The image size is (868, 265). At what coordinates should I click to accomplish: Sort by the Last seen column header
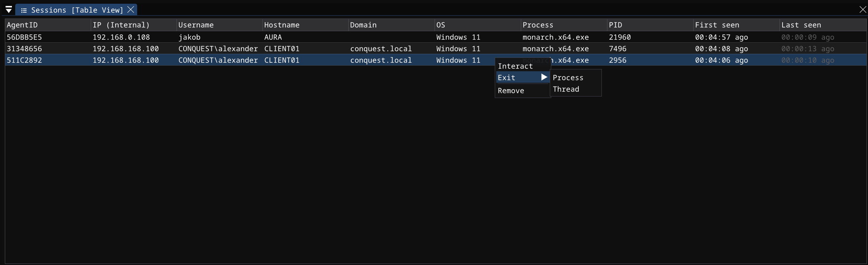click(801, 25)
